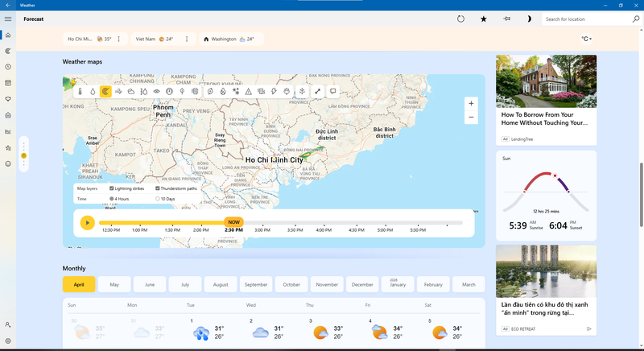Open more options for Viet Nam location
644x351 pixels.
point(187,39)
